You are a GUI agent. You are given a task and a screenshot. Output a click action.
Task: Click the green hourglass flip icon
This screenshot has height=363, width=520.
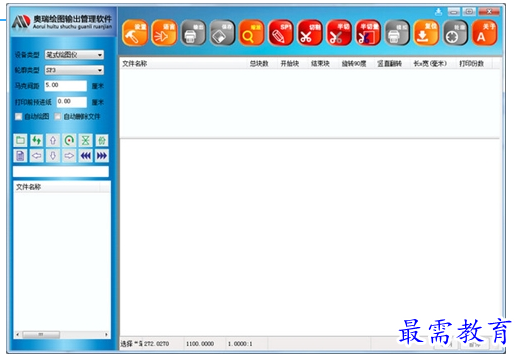point(86,140)
